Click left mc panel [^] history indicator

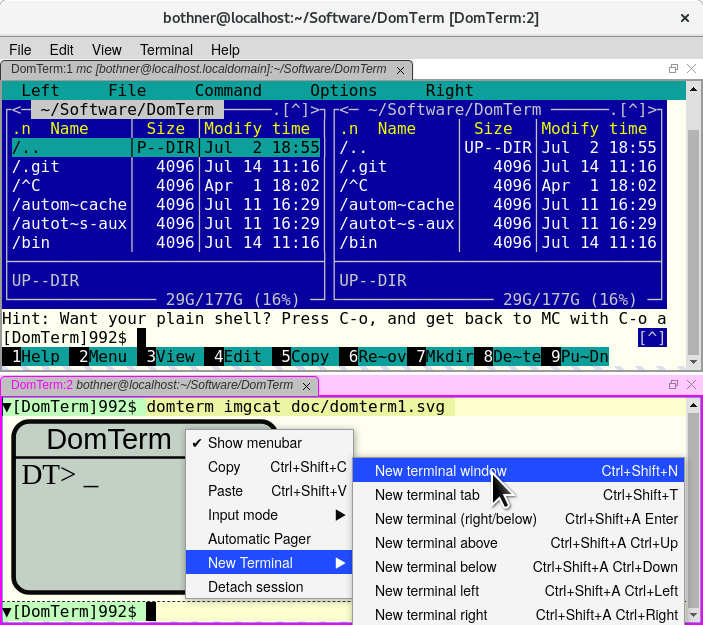pos(295,110)
